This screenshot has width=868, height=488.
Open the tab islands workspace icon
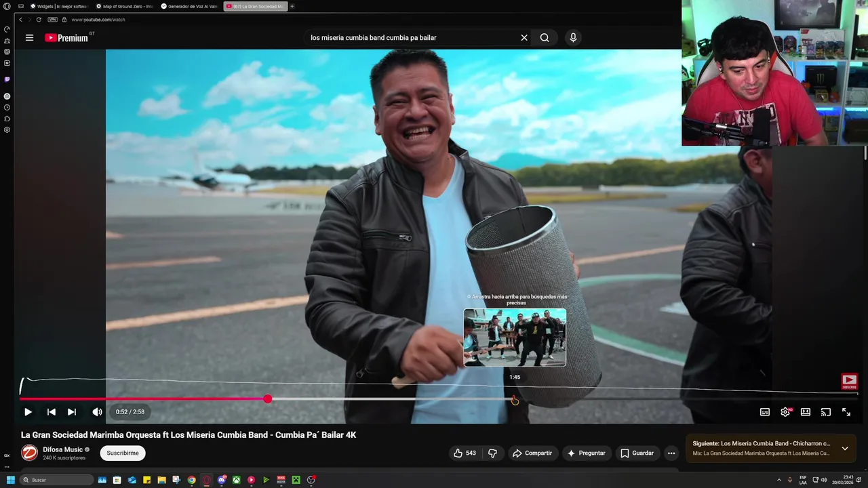pos(21,6)
